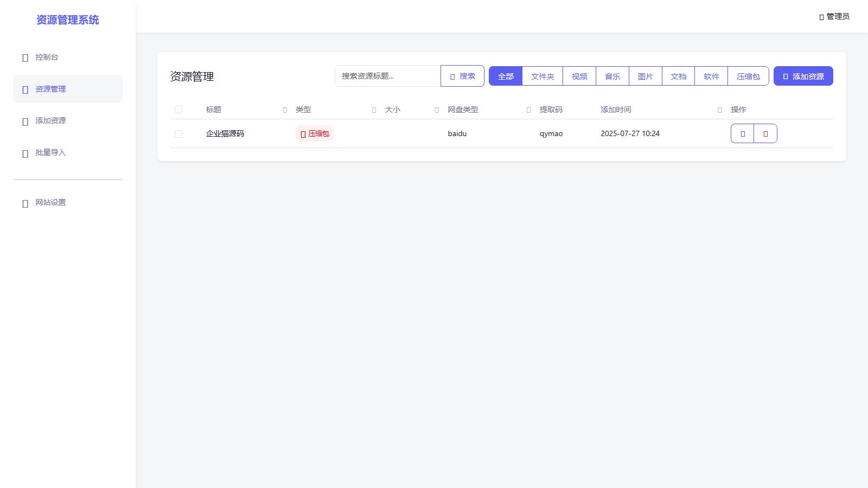
Task: Click the red delete button for 企业猫源码
Action: pos(765,133)
